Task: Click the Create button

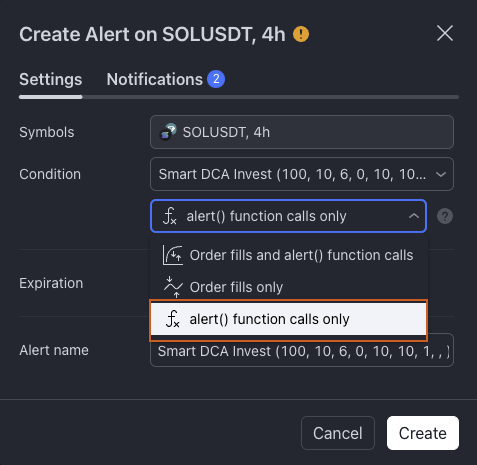Action: tap(423, 433)
